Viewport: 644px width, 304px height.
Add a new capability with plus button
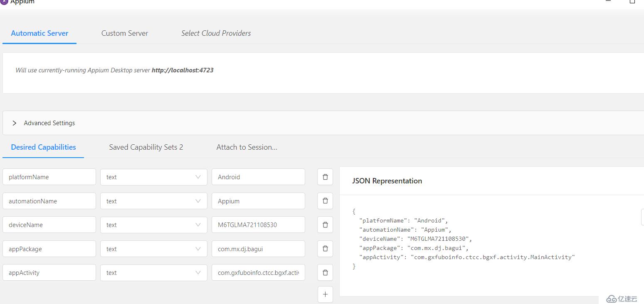[325, 294]
